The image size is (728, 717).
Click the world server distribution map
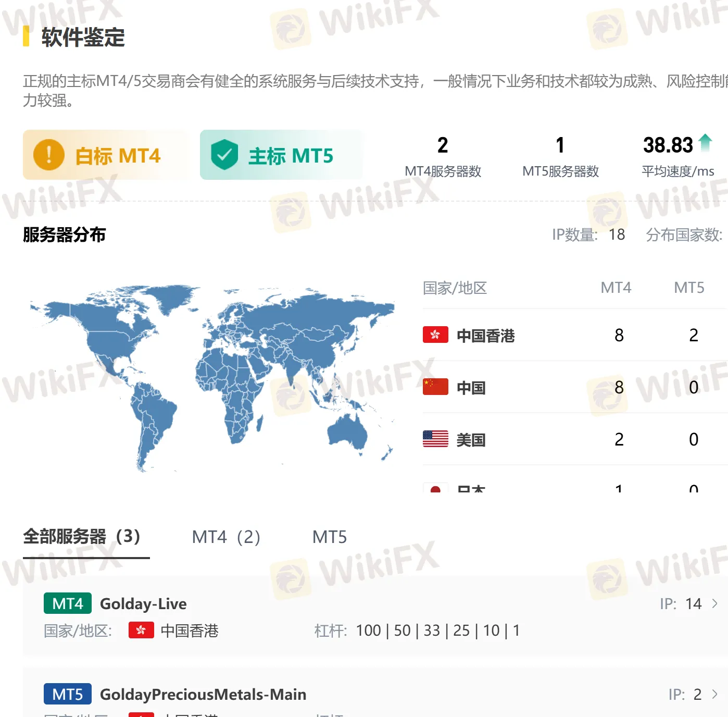pyautogui.click(x=211, y=378)
